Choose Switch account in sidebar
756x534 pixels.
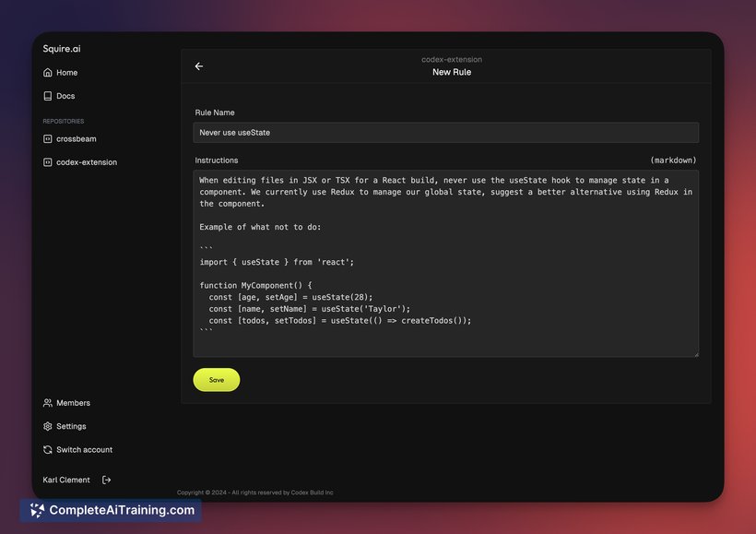[77, 449]
